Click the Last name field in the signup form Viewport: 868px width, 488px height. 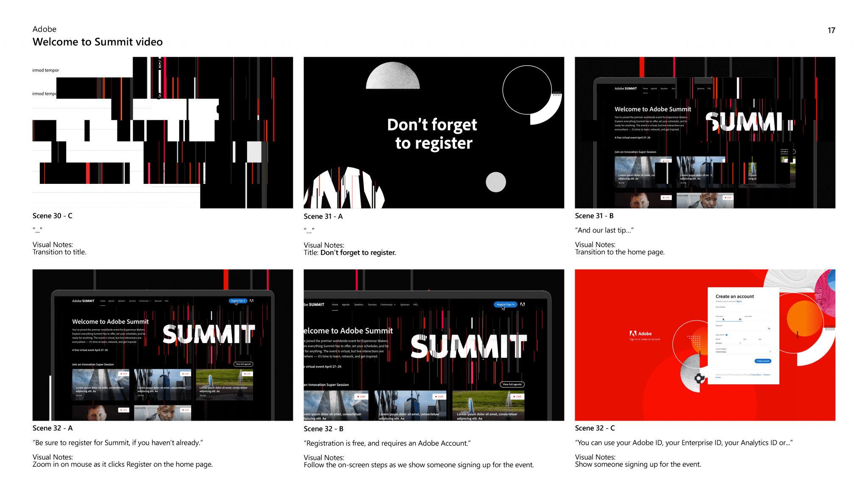[758, 319]
